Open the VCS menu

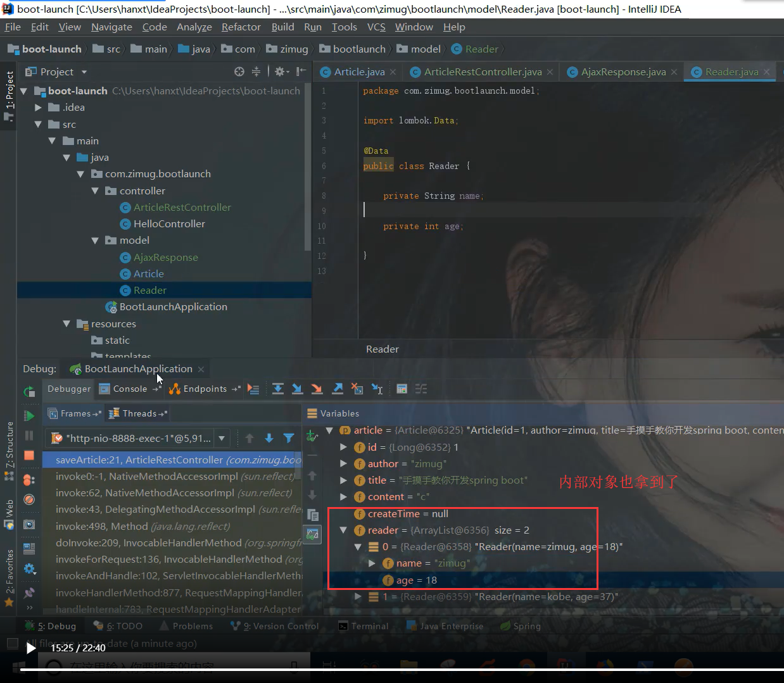[x=376, y=27]
